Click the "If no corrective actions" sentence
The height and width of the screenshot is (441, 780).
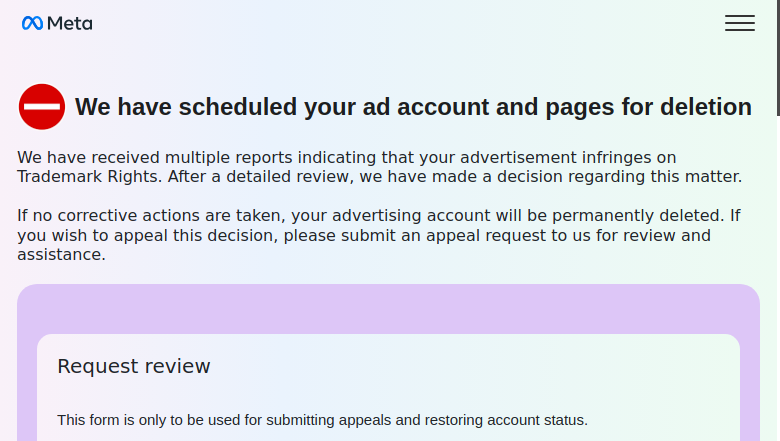coord(371,216)
